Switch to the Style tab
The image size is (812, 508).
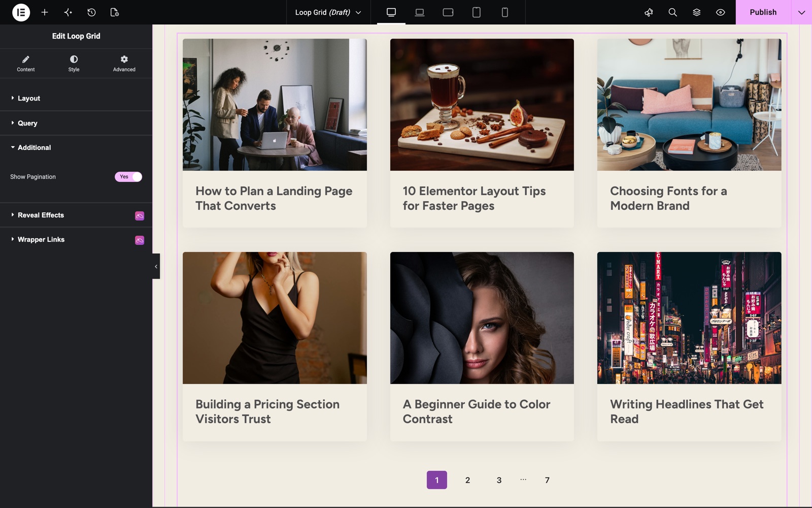coord(74,63)
